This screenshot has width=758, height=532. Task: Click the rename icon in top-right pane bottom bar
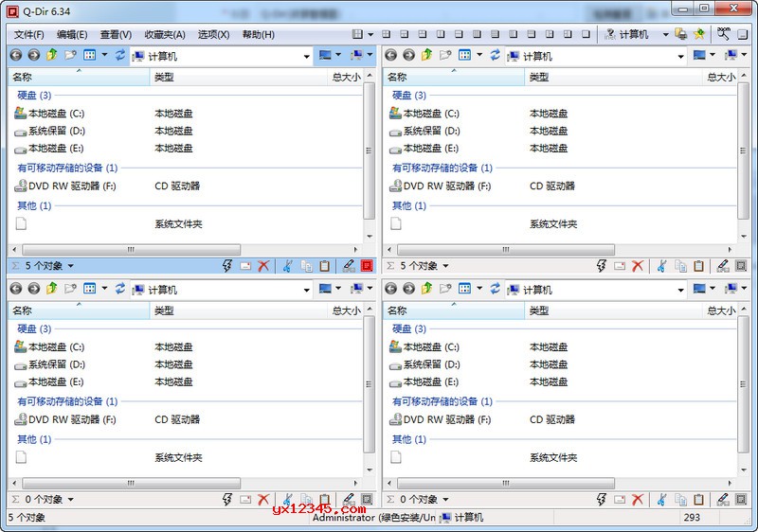click(x=620, y=266)
